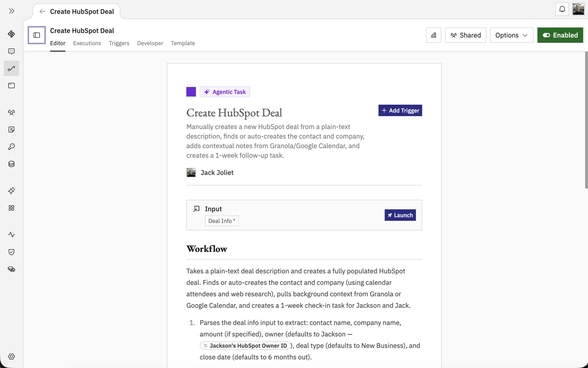Click the Agentic Task badge
588x368 pixels.
coord(225,92)
